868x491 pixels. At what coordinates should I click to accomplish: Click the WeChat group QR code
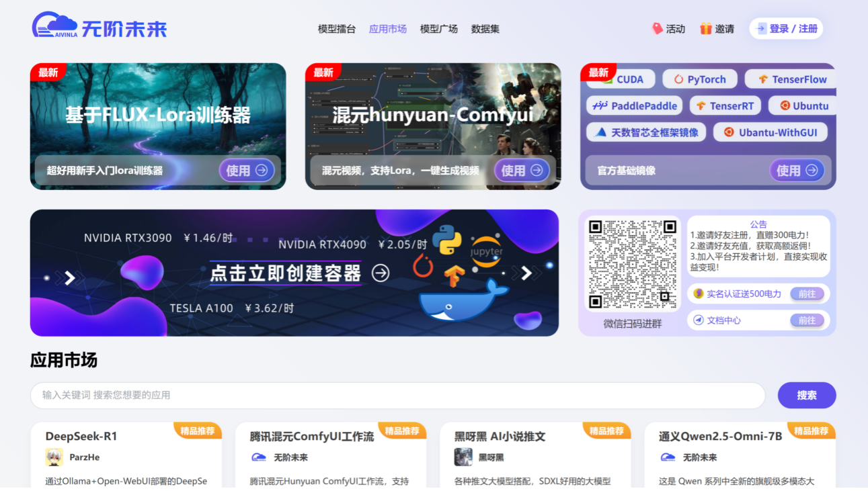633,264
